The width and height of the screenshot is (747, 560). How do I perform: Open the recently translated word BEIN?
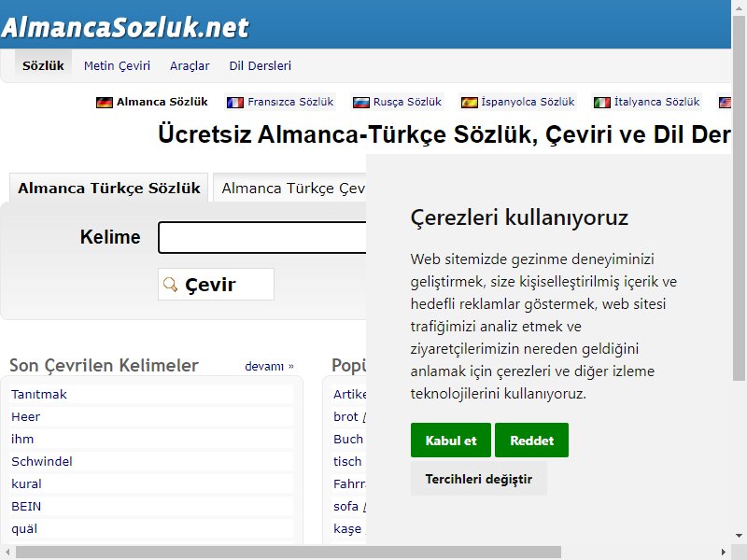[26, 506]
